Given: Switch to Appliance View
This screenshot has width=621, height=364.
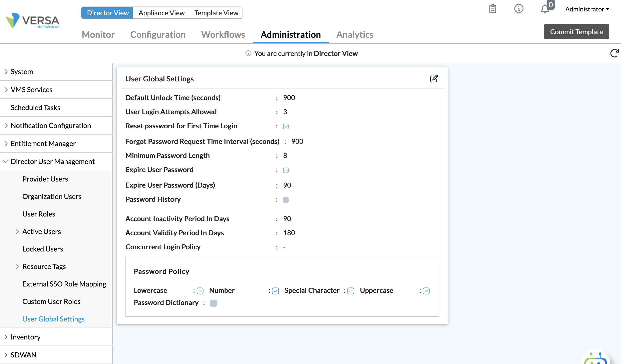Looking at the screenshot, I should pos(161,13).
